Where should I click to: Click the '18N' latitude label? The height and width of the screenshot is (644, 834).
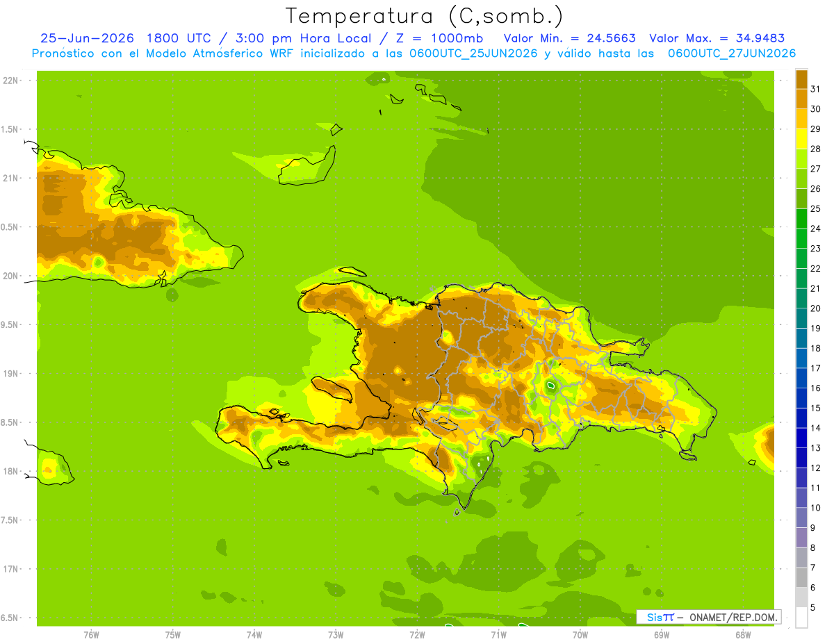tap(11, 471)
